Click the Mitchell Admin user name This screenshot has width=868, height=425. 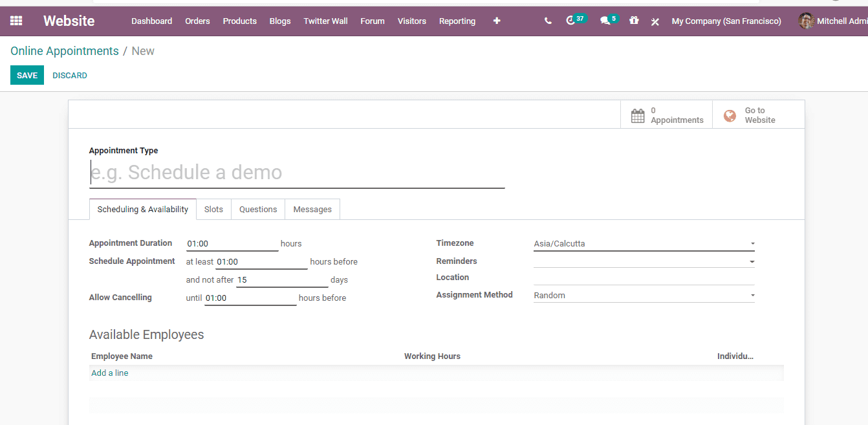pyautogui.click(x=842, y=21)
